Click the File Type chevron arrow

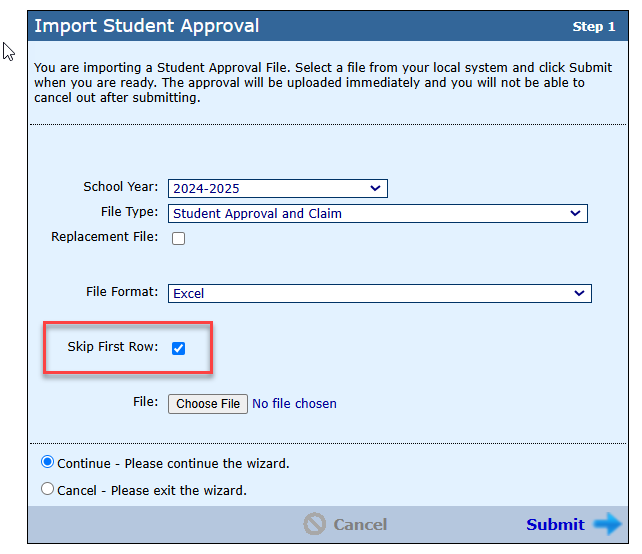pyautogui.click(x=575, y=213)
